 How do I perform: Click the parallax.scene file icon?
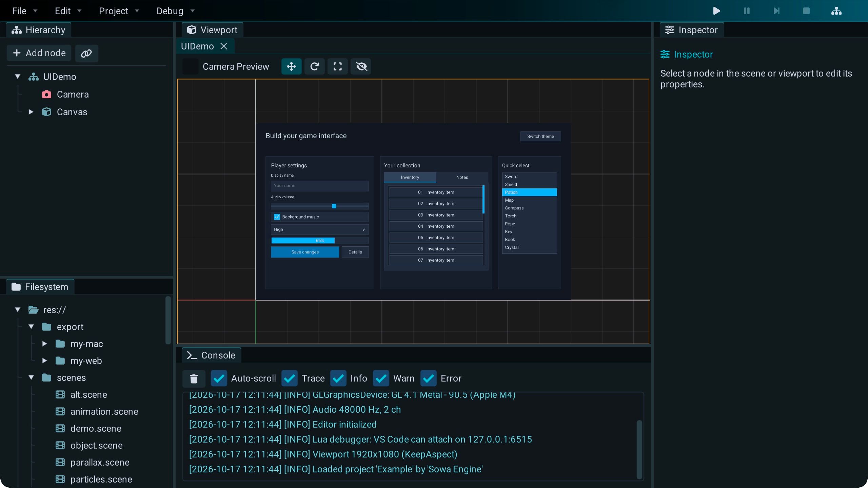click(x=60, y=462)
